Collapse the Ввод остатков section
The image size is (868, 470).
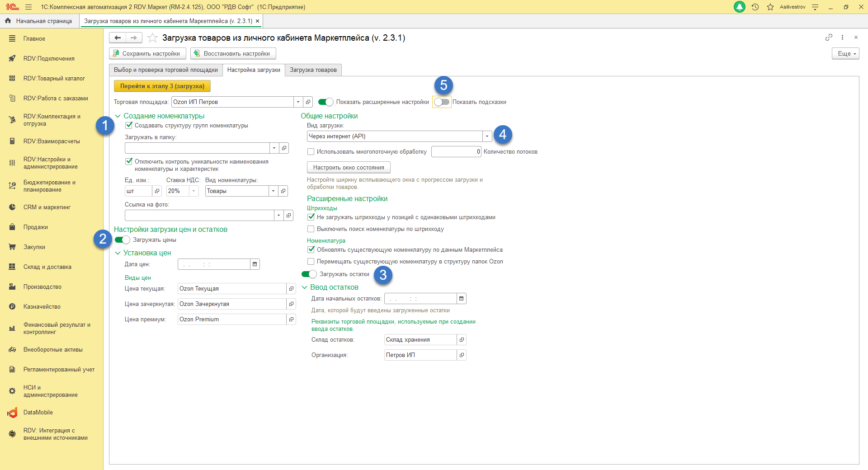click(305, 287)
